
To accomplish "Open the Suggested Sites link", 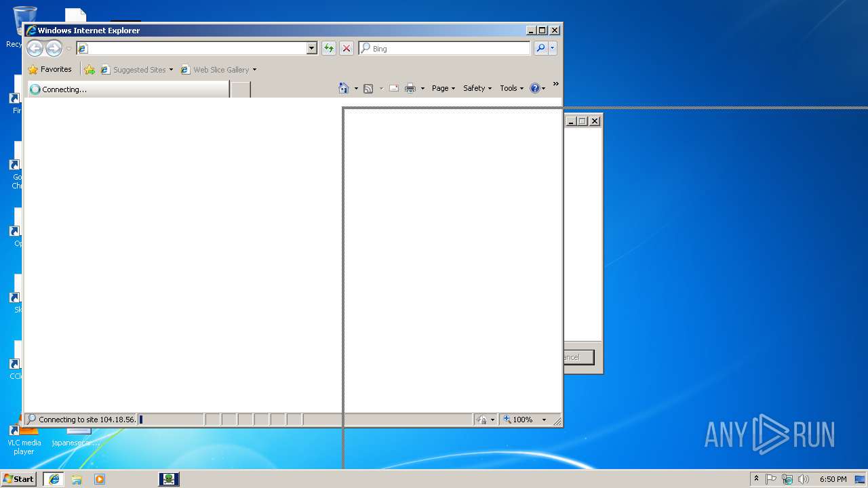I will pyautogui.click(x=134, y=69).
